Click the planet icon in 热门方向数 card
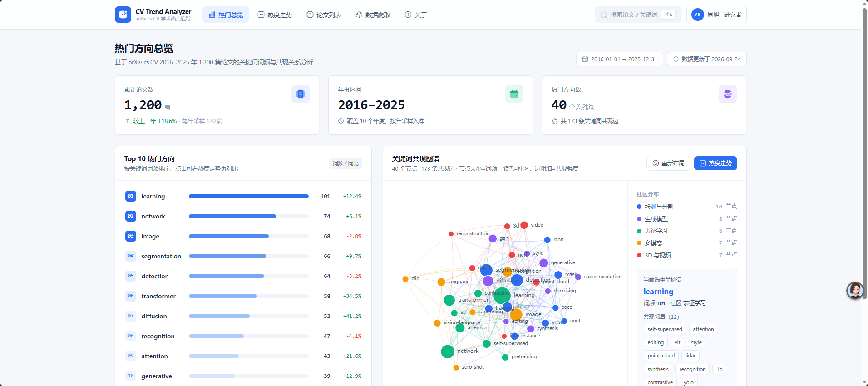This screenshot has width=868, height=386. pos(728,94)
